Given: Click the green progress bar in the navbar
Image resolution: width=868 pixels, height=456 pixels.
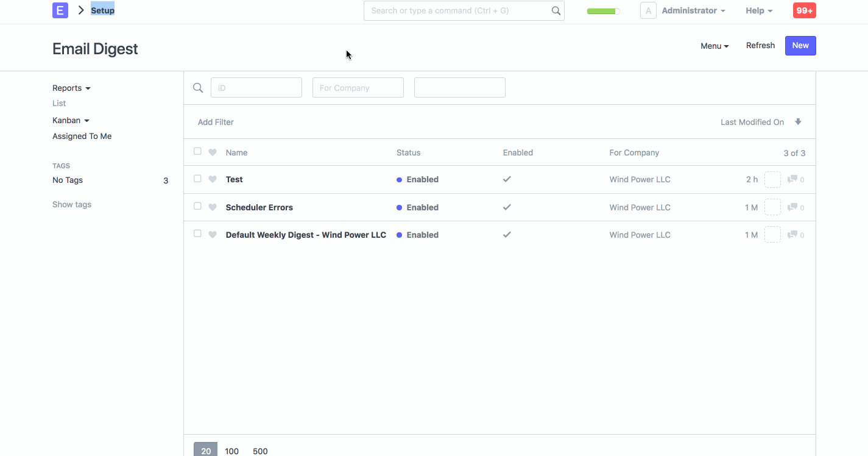Looking at the screenshot, I should [x=602, y=10].
